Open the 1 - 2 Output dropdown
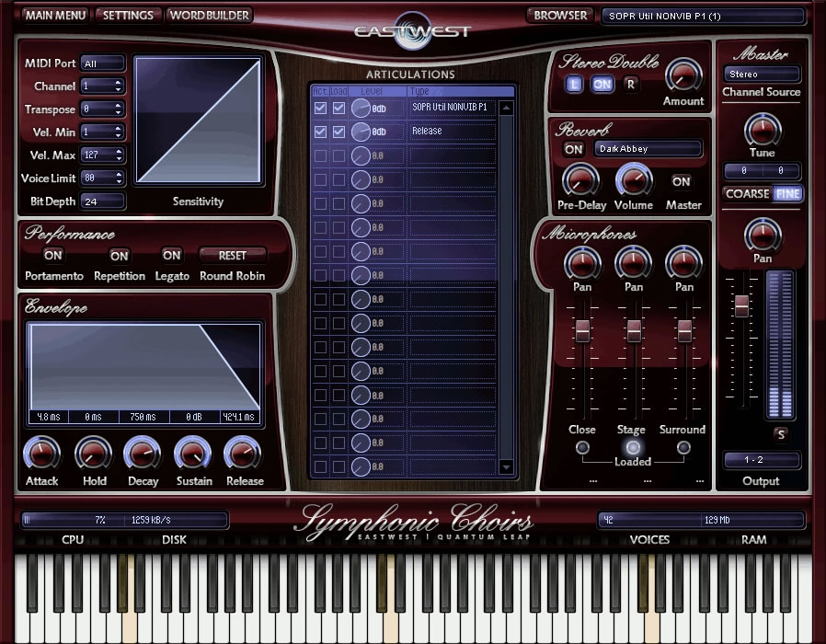Viewport: 826px width, 644px height. pos(762,460)
